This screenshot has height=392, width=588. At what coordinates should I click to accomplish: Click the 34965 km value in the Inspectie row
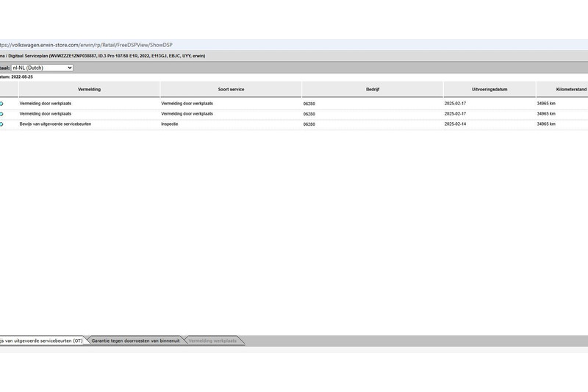pos(546,124)
